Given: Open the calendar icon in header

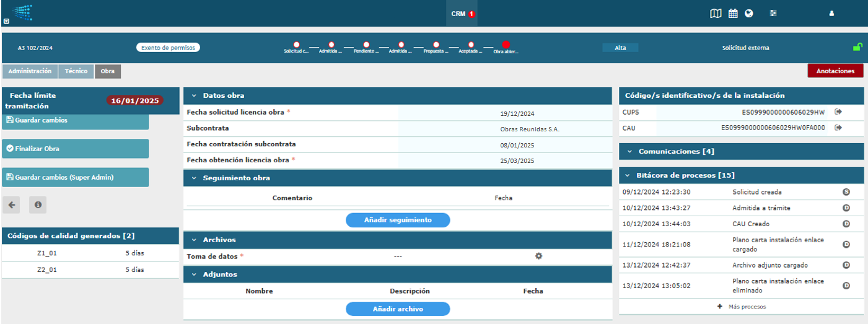Looking at the screenshot, I should 733,14.
